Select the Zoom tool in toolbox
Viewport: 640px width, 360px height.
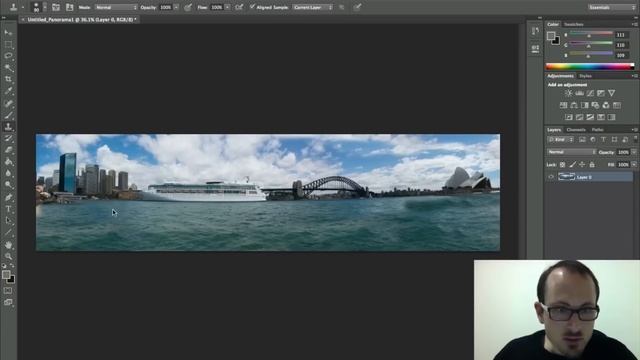[8, 256]
